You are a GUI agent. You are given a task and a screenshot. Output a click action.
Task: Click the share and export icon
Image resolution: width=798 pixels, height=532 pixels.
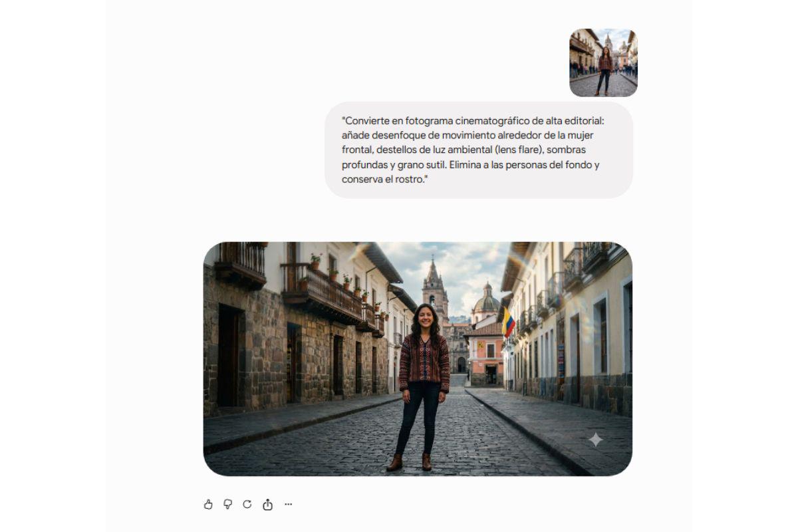[x=267, y=505]
